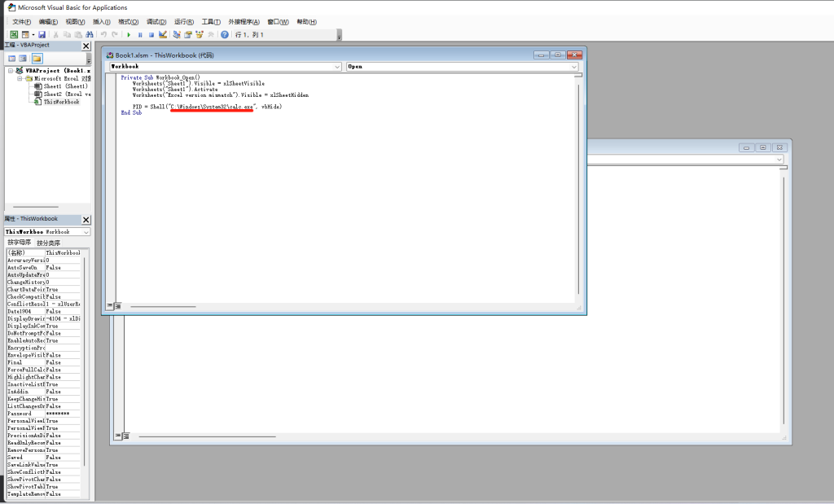Open Help with the blue question icon
The height and width of the screenshot is (504, 834).
[x=225, y=34]
